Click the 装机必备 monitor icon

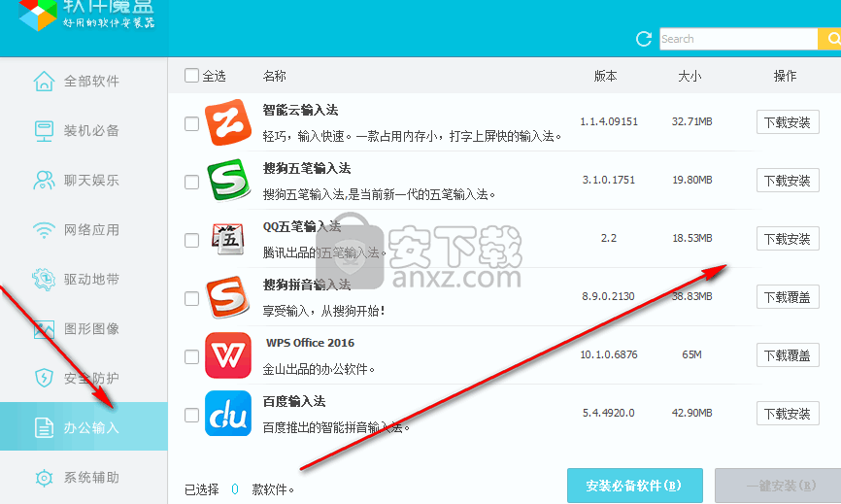[x=44, y=131]
